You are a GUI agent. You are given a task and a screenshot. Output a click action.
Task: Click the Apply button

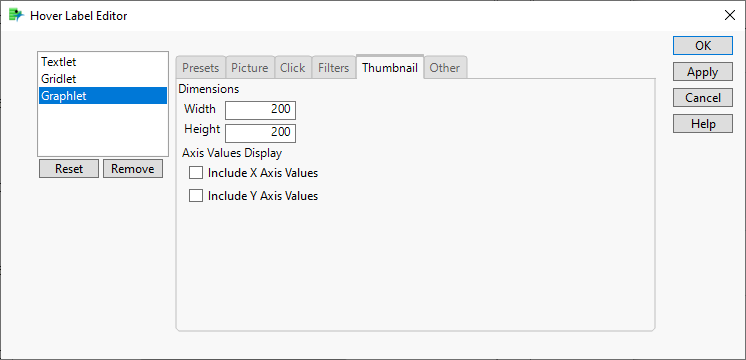(x=703, y=72)
